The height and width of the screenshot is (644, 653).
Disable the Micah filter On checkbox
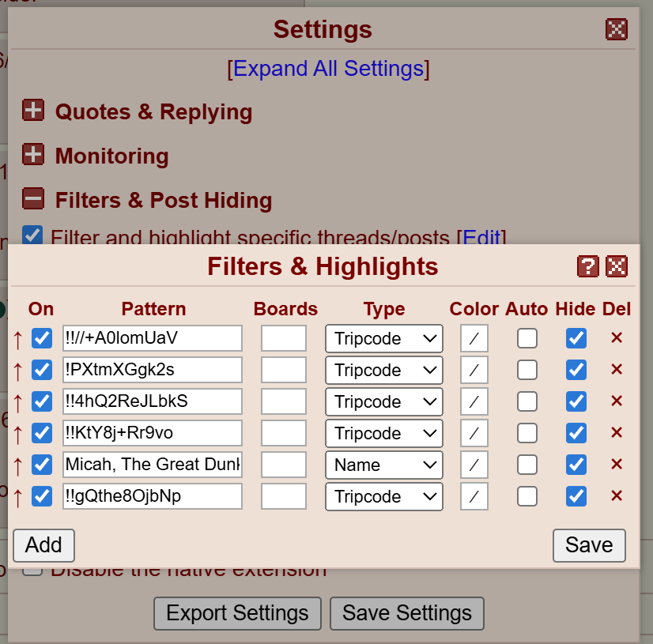pyautogui.click(x=42, y=465)
